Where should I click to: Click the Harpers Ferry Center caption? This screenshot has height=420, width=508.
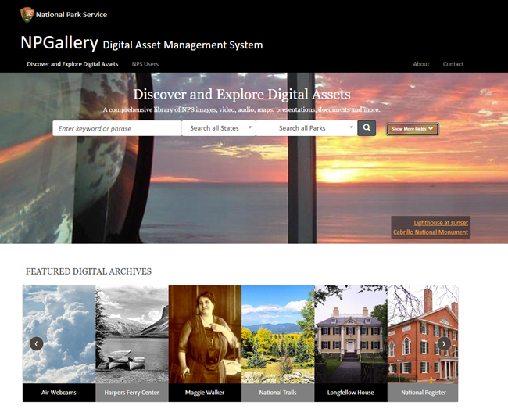[x=132, y=393]
